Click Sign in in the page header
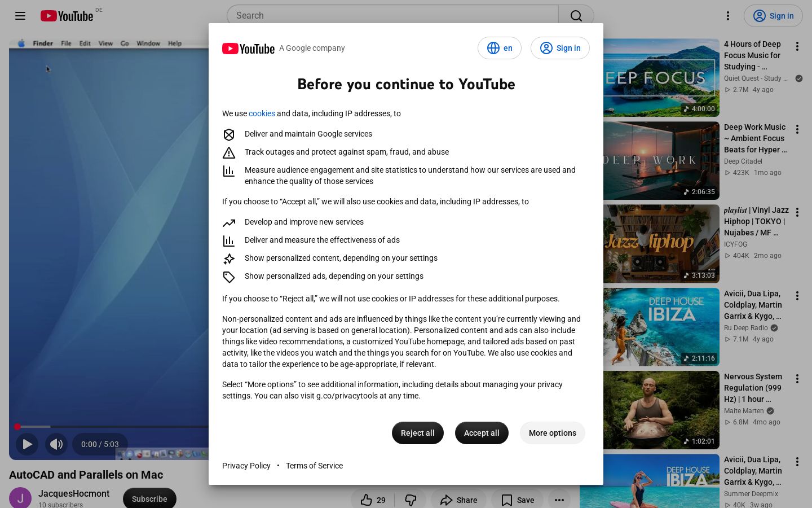The width and height of the screenshot is (812, 508). pyautogui.click(x=773, y=16)
